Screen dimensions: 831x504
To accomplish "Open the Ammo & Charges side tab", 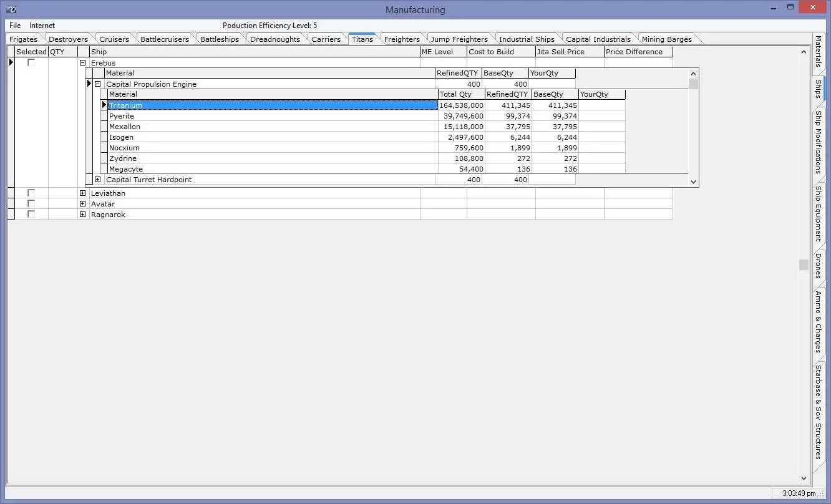I will tap(819, 322).
